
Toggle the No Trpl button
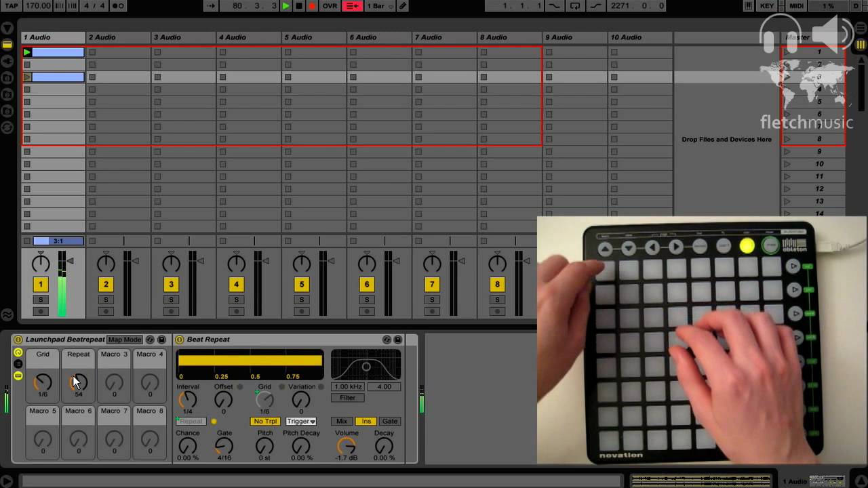pyautogui.click(x=265, y=422)
